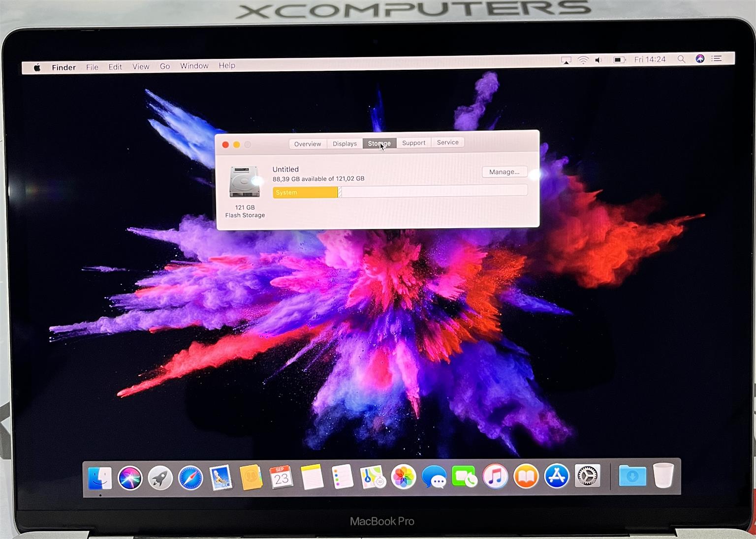
Task: Toggle the Notification Center sidebar
Action: tap(717, 59)
